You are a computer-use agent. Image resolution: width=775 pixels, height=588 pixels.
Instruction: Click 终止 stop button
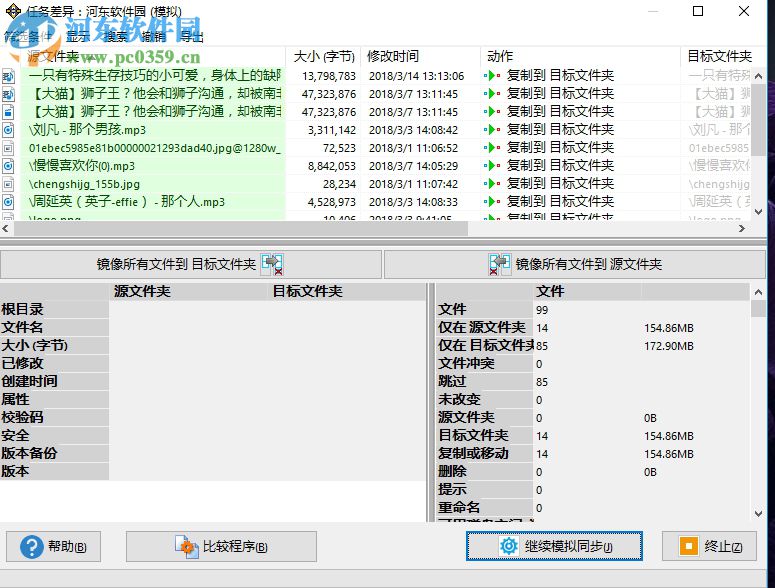709,546
